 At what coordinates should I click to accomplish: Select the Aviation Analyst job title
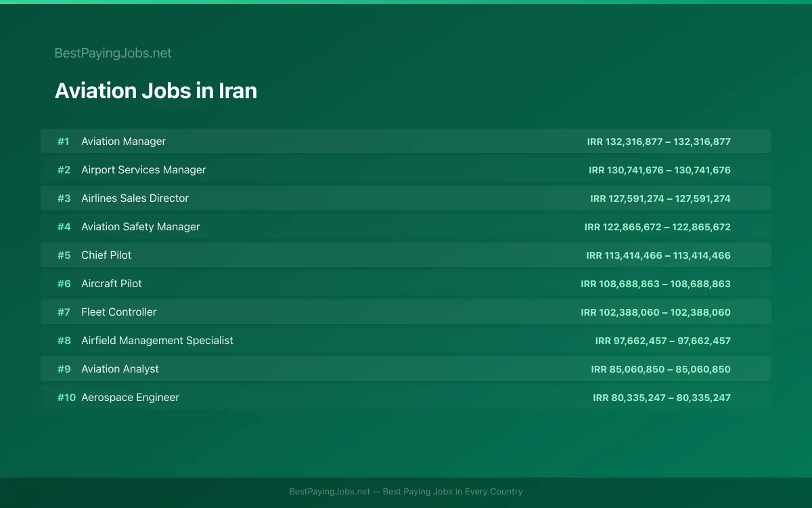[120, 369]
